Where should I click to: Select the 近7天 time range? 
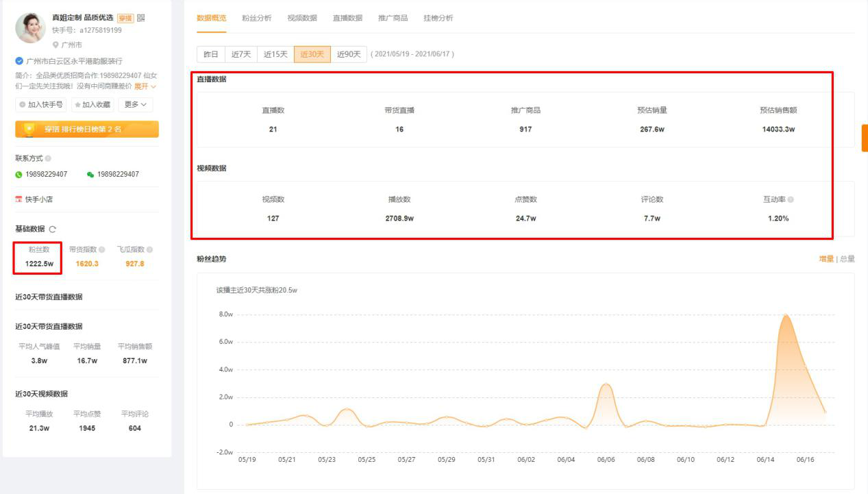tap(241, 54)
